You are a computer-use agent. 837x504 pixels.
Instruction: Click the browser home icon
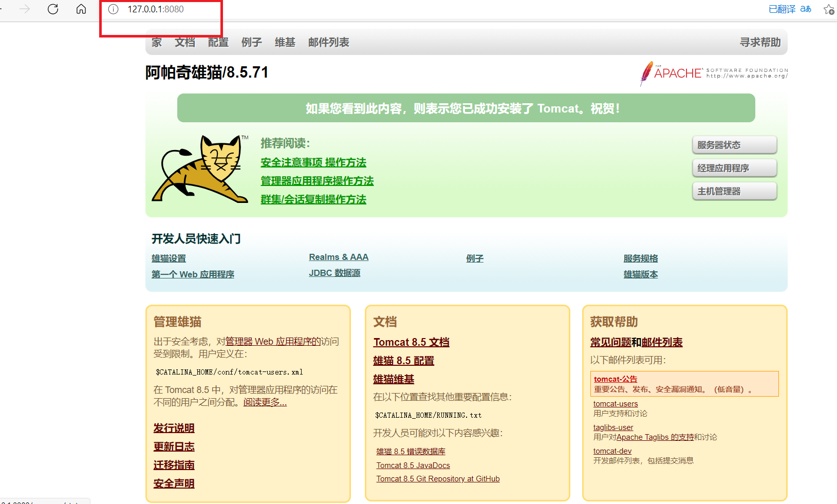coord(81,9)
